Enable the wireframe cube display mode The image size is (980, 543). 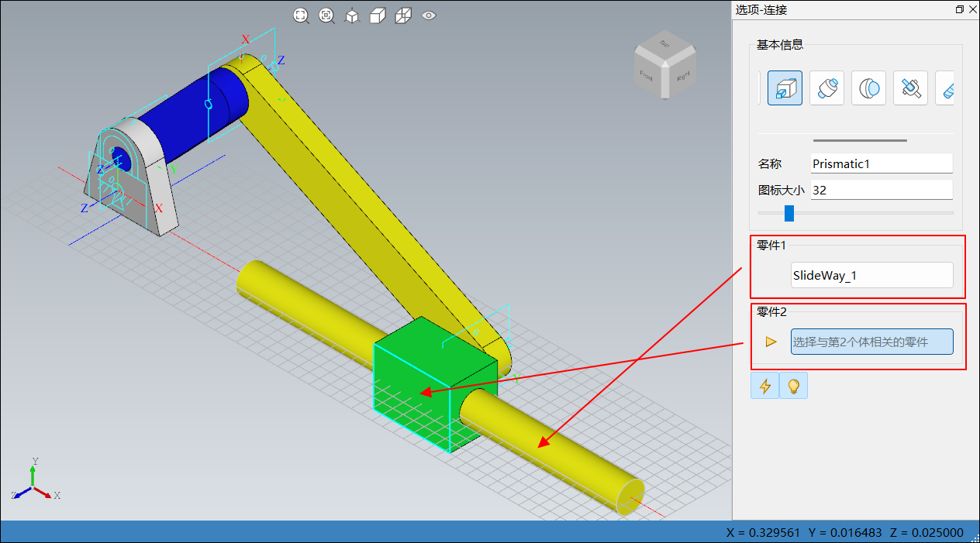click(x=403, y=15)
